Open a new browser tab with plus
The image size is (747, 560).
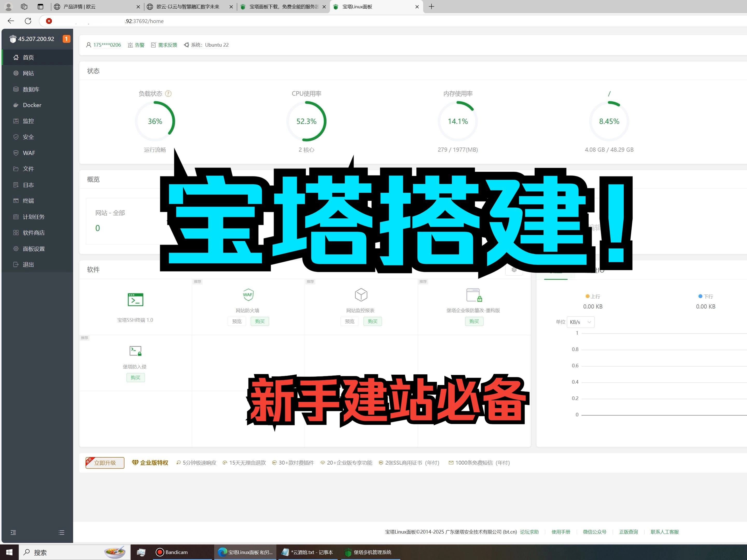[x=431, y=6]
